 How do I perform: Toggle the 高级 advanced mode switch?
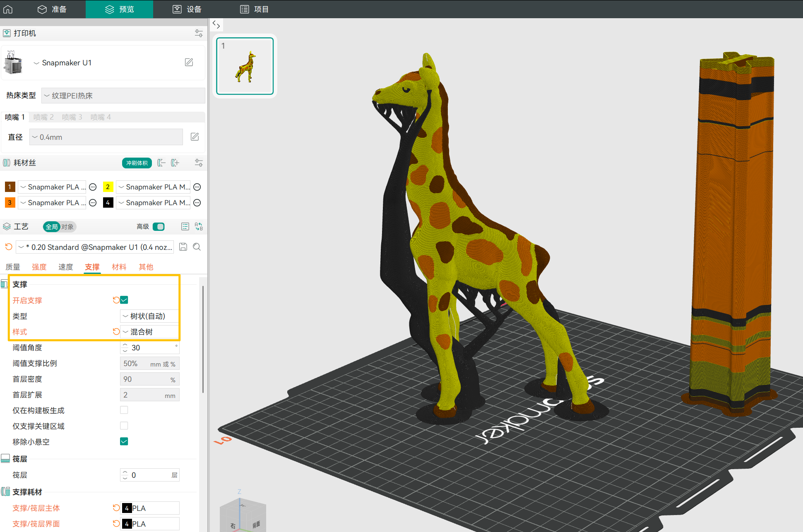(159, 227)
